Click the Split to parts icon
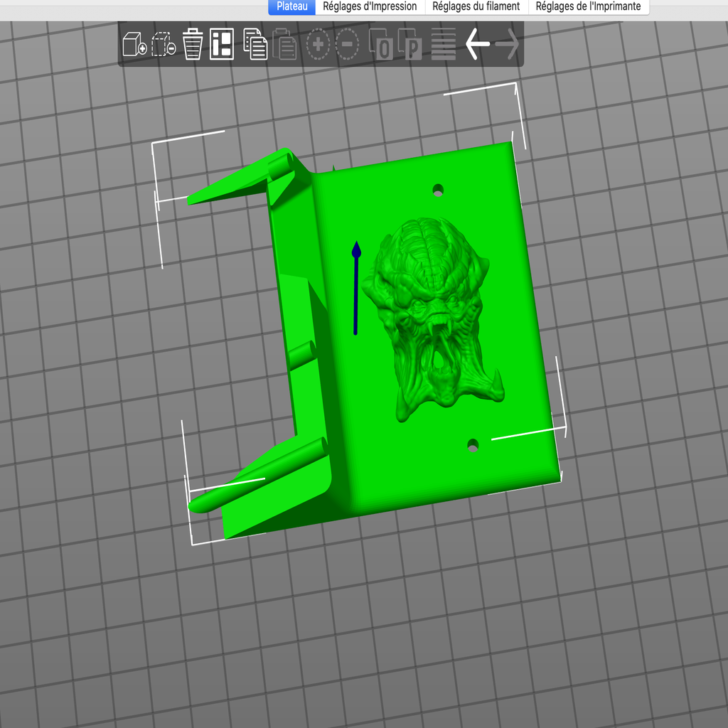 410,44
